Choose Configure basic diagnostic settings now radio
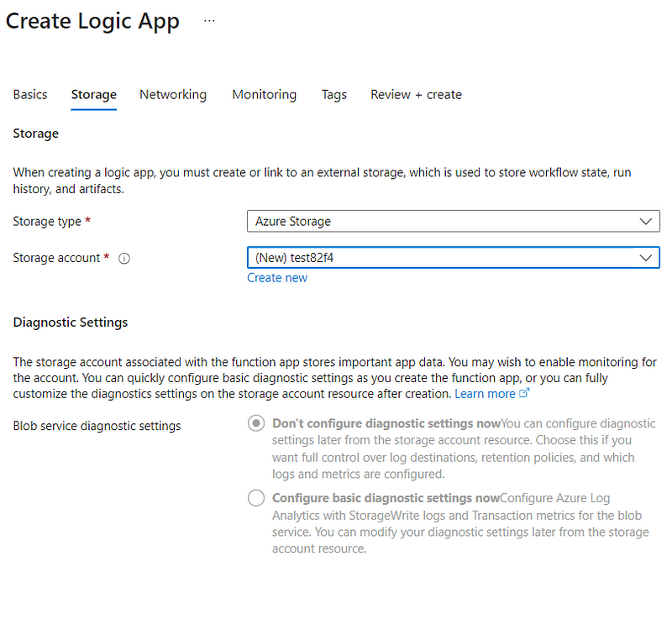Image resolution: width=672 pixels, height=640 pixels. point(256,498)
